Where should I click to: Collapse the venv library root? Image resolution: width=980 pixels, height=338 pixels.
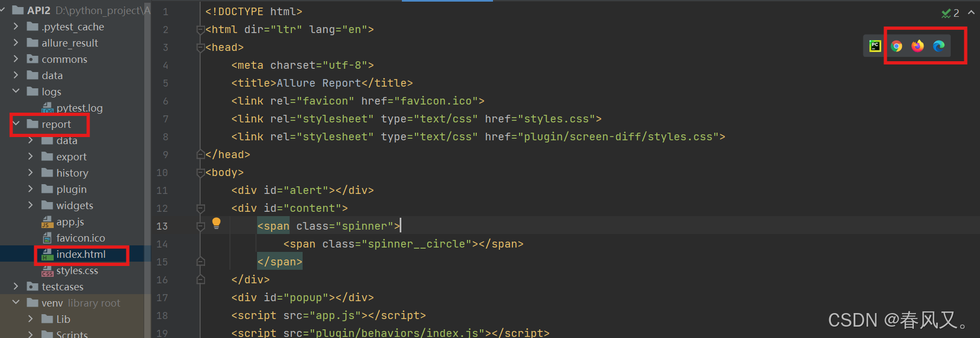tap(16, 302)
